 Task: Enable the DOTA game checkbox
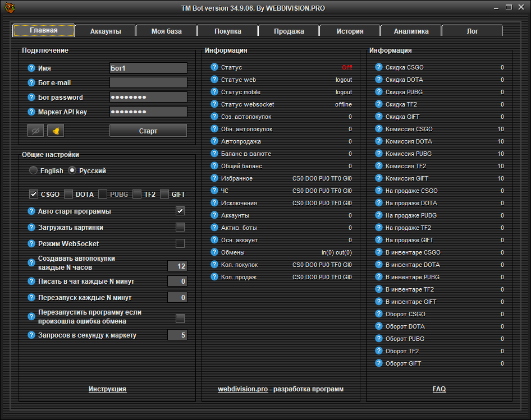pos(68,195)
